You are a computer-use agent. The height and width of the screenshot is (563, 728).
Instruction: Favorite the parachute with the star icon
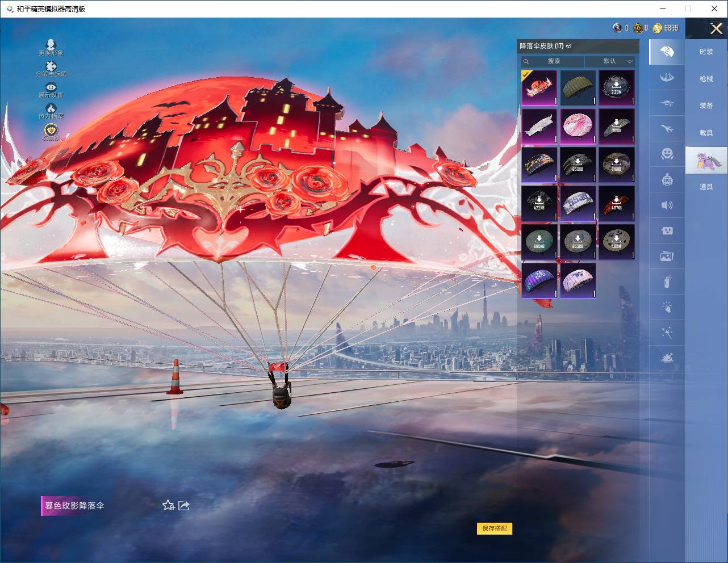pyautogui.click(x=168, y=505)
